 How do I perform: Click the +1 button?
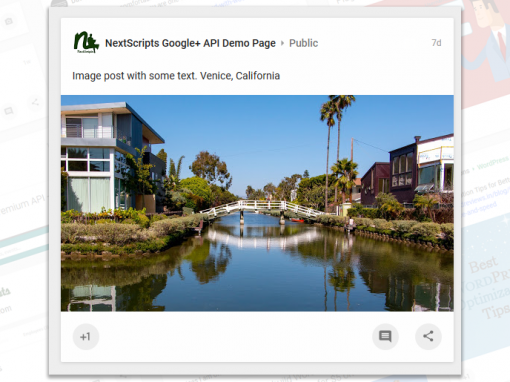[x=86, y=337]
